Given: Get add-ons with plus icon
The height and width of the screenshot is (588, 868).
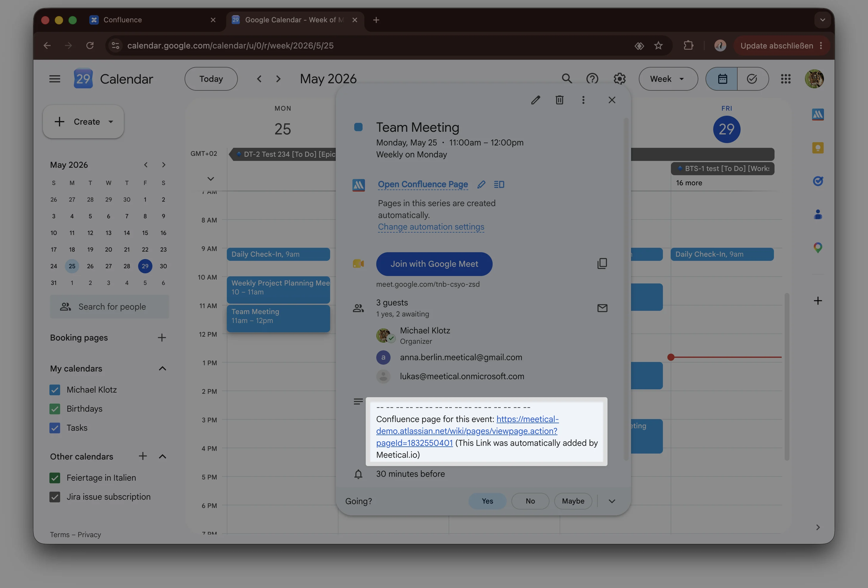Looking at the screenshot, I should pyautogui.click(x=818, y=301).
